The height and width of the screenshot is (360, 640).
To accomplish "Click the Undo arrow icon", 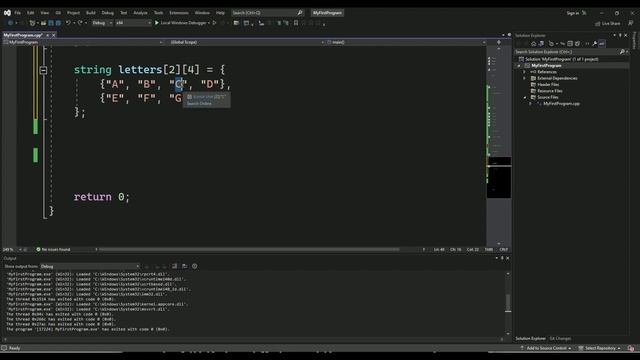I will coord(68,23).
